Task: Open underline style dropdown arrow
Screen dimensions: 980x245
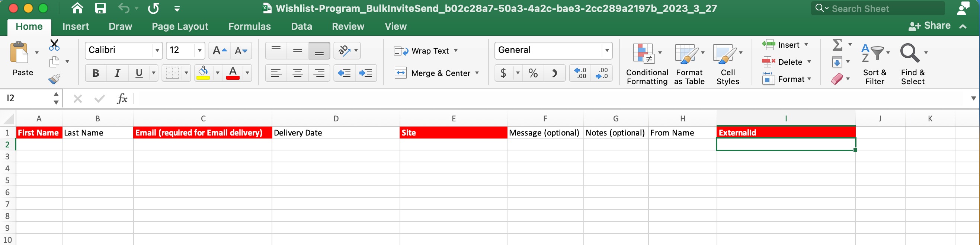Action: click(154, 73)
